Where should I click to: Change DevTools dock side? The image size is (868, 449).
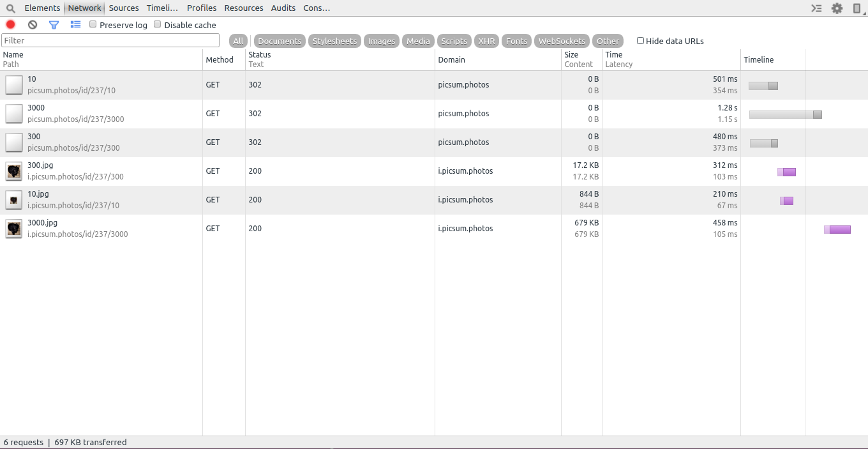click(857, 8)
